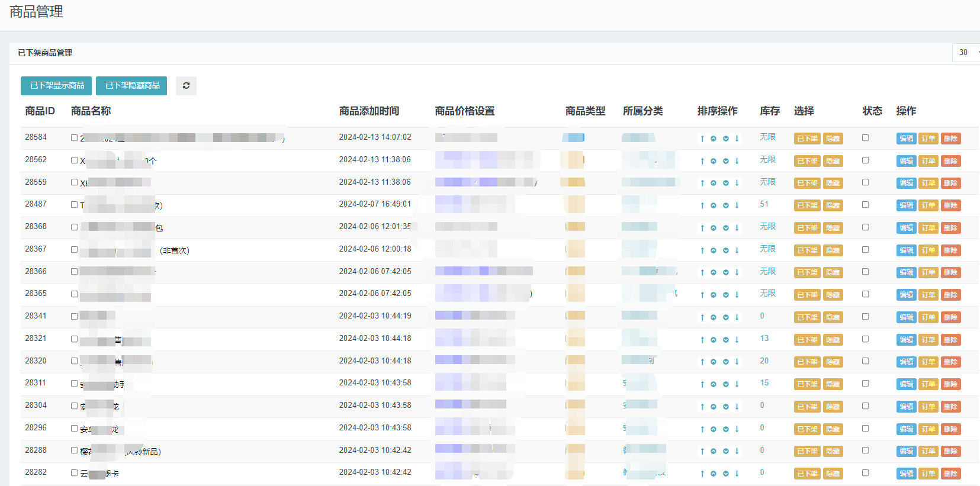Click circled down chevron for product 28559
This screenshot has width=980, height=486.
(x=725, y=183)
